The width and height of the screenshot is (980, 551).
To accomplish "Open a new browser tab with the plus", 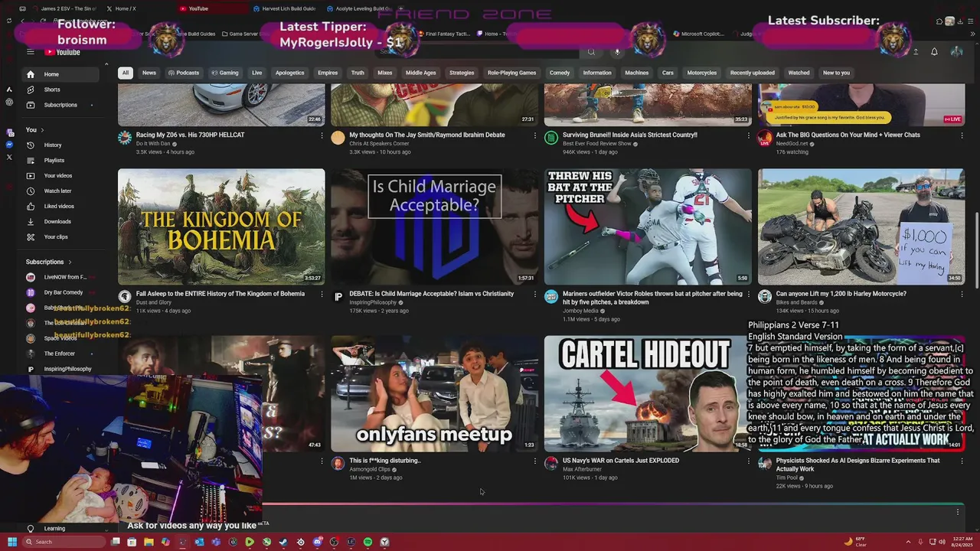I will [400, 8].
